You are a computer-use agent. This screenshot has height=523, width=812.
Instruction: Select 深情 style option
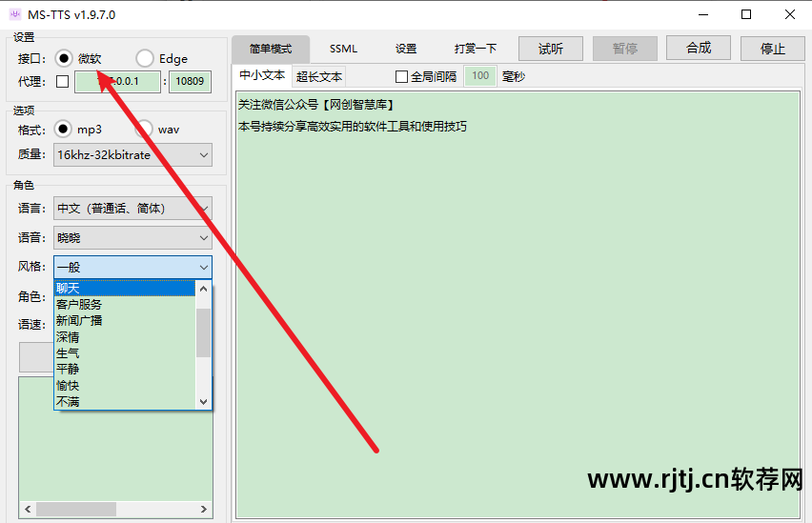[125, 337]
